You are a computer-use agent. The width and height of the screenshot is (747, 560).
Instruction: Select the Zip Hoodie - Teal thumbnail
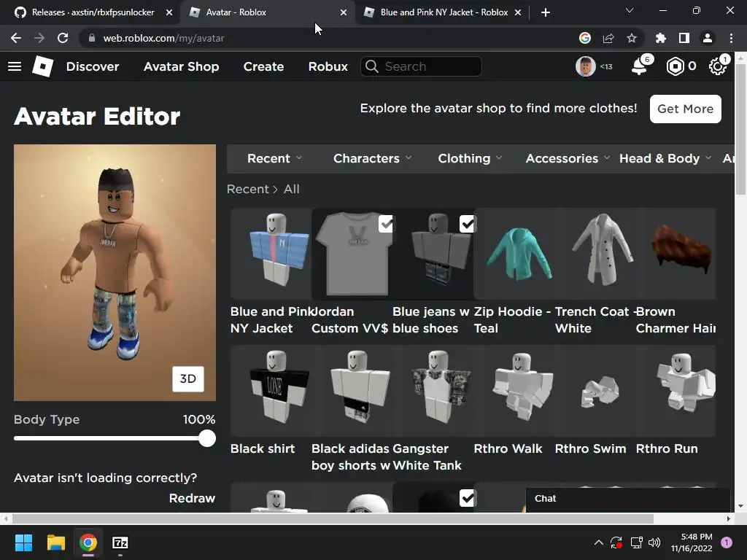coord(514,253)
